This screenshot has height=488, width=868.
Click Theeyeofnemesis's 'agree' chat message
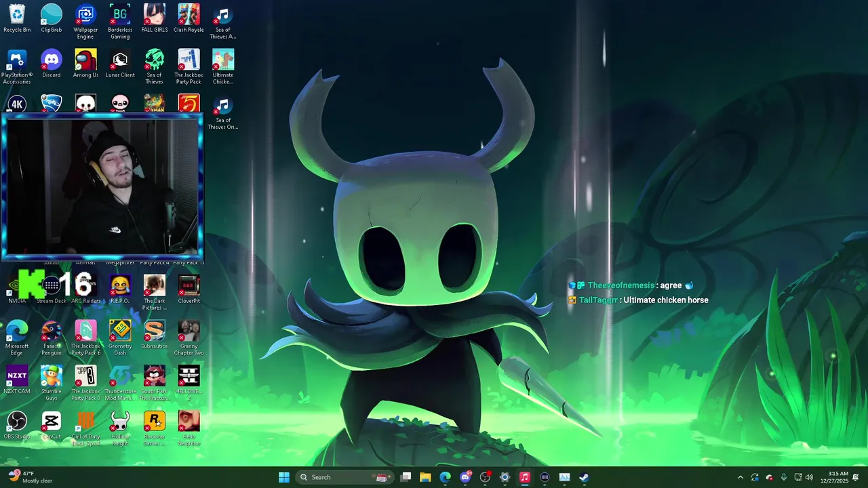(631, 285)
